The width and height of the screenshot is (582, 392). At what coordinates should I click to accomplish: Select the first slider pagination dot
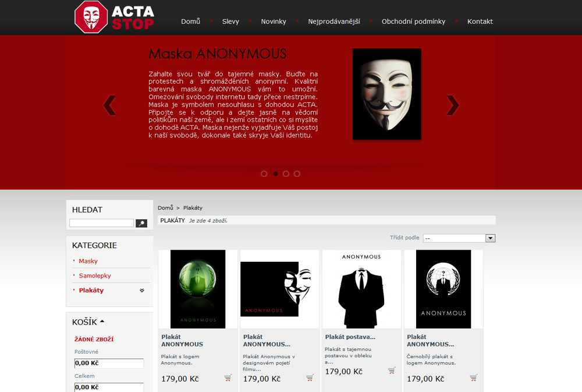(264, 173)
